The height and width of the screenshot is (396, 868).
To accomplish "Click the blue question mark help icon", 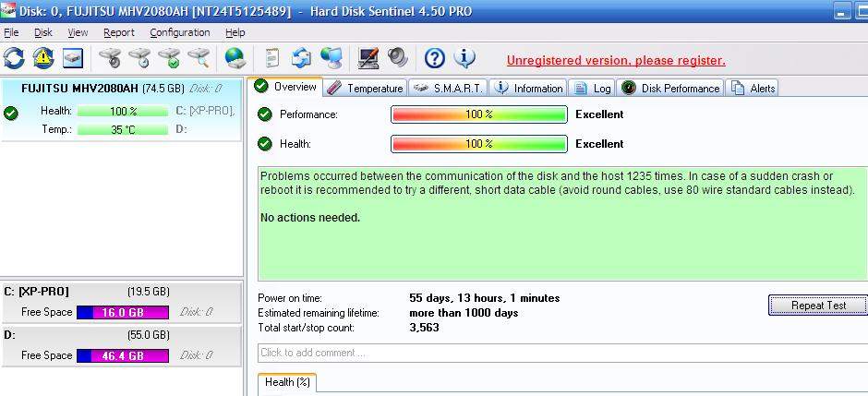I will (435, 58).
